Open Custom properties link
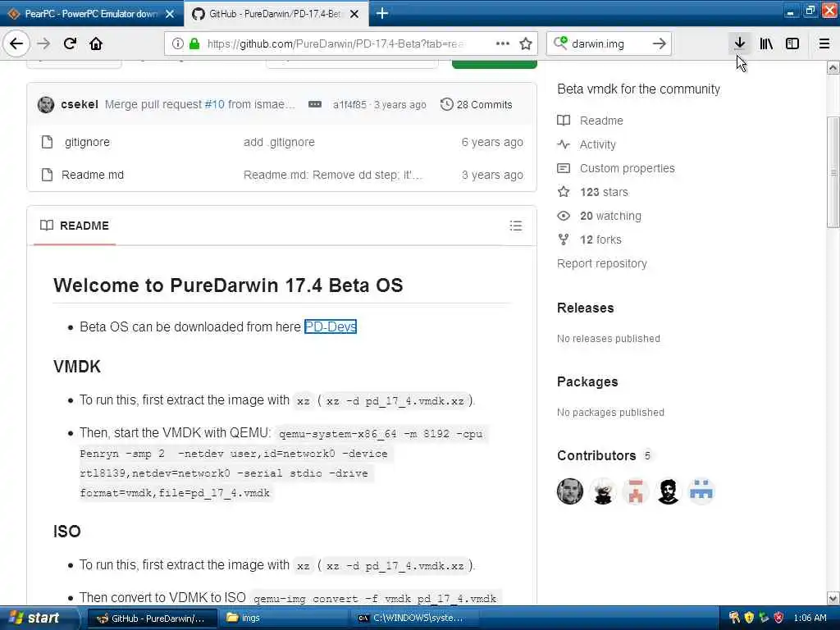Viewport: 840px width, 630px height. pos(627,168)
